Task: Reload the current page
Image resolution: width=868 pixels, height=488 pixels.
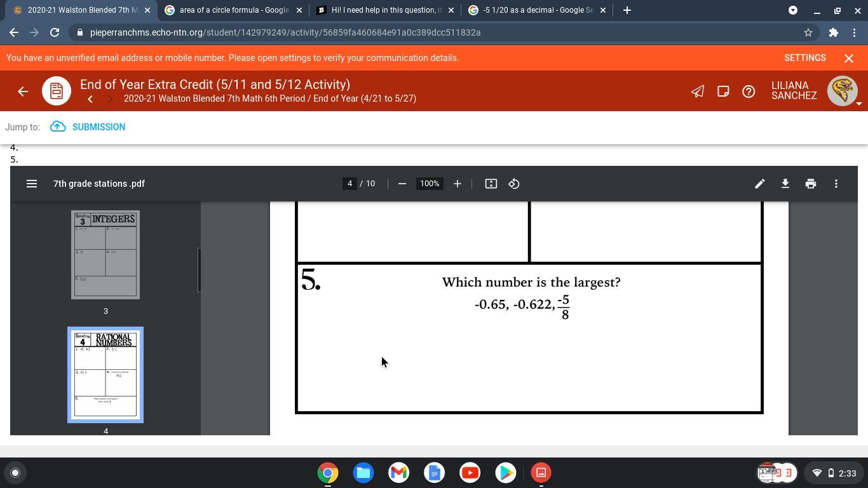Action: [x=55, y=32]
